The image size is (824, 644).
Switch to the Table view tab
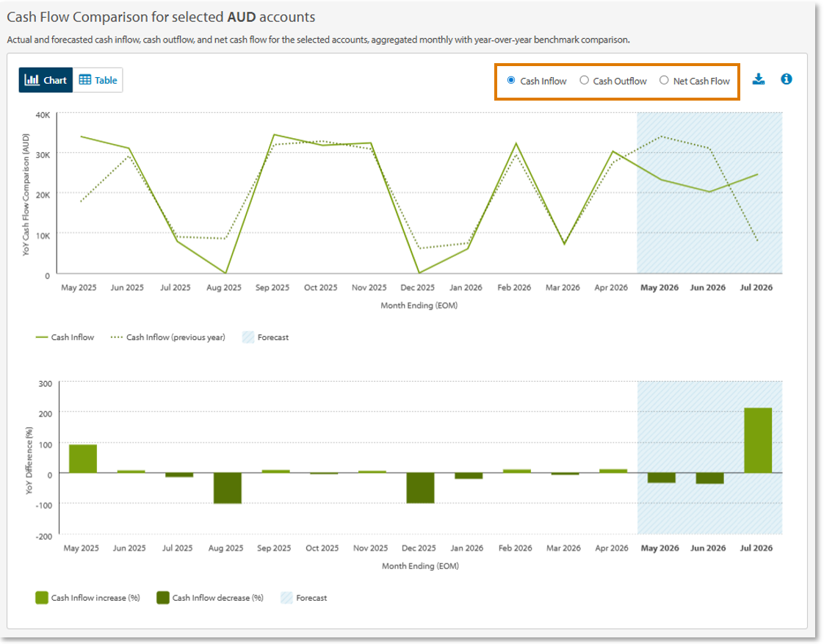[98, 80]
